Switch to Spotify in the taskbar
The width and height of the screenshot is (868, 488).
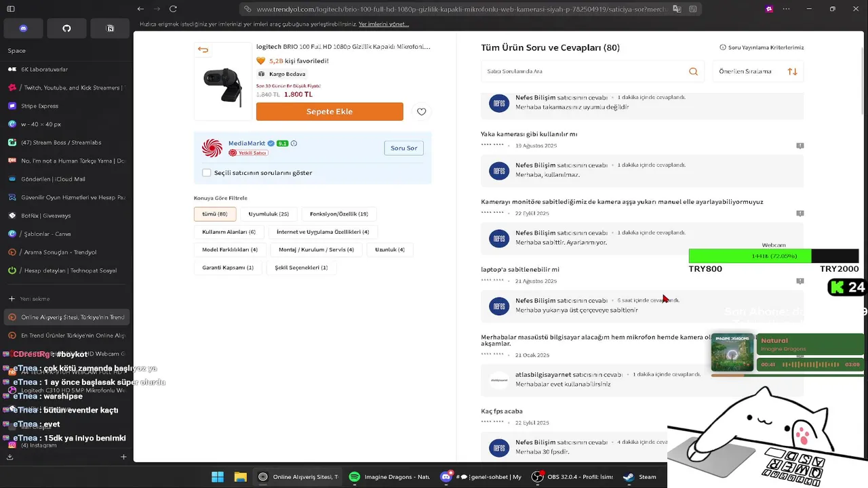(x=391, y=477)
